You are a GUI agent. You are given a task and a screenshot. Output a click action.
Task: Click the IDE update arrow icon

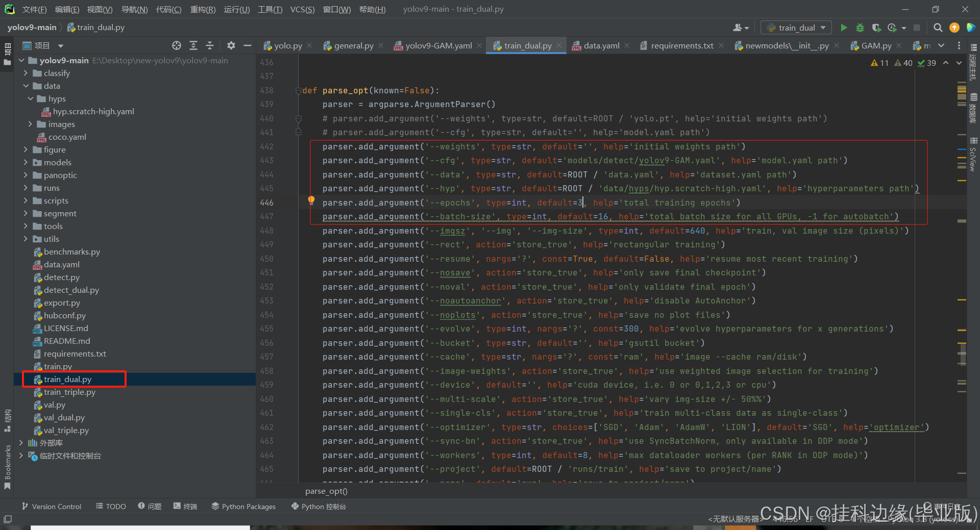pos(954,28)
